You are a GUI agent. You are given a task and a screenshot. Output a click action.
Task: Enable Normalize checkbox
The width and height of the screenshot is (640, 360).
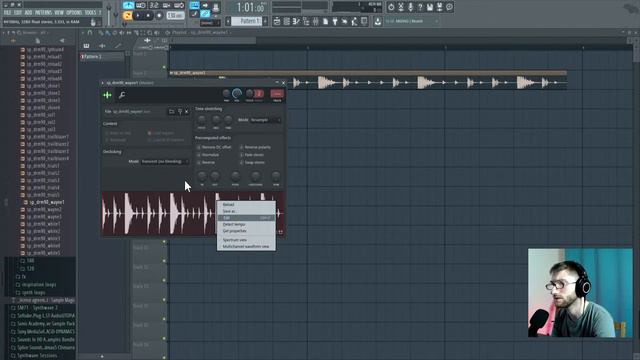tap(199, 155)
